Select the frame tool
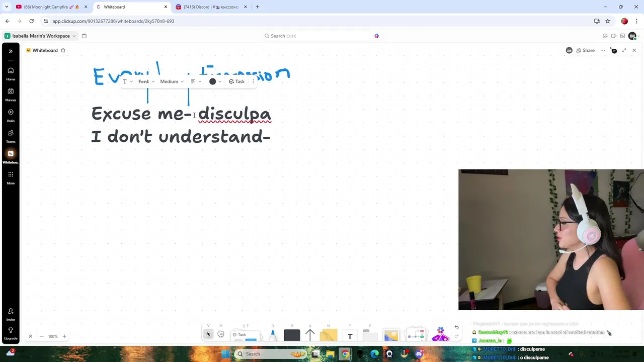Image resolution: width=644 pixels, height=362 pixels. click(370, 335)
